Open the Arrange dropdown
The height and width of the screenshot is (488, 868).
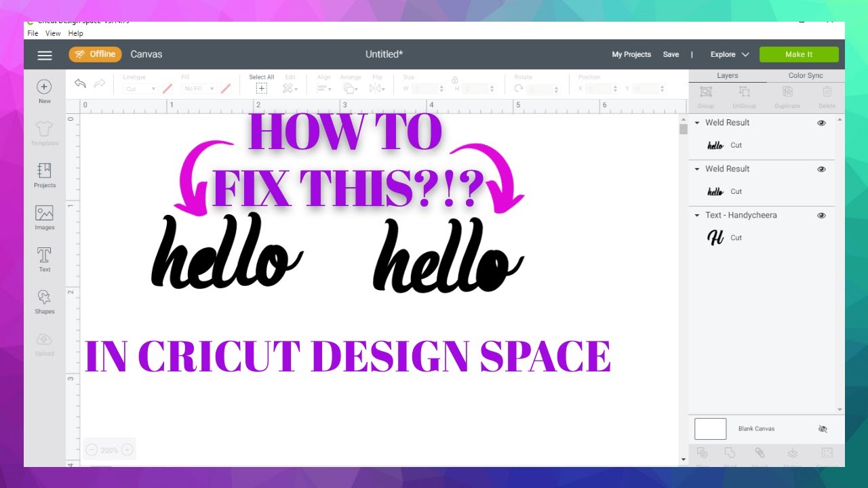coord(350,89)
